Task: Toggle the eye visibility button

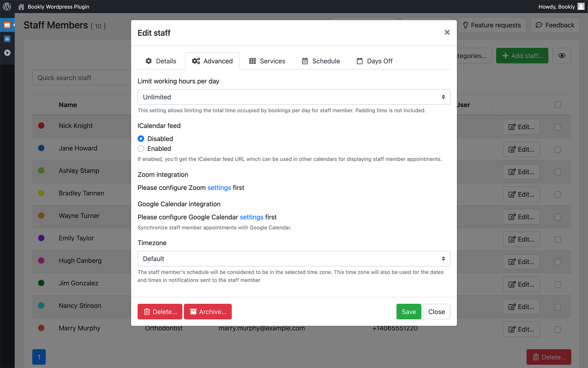Action: (x=562, y=56)
